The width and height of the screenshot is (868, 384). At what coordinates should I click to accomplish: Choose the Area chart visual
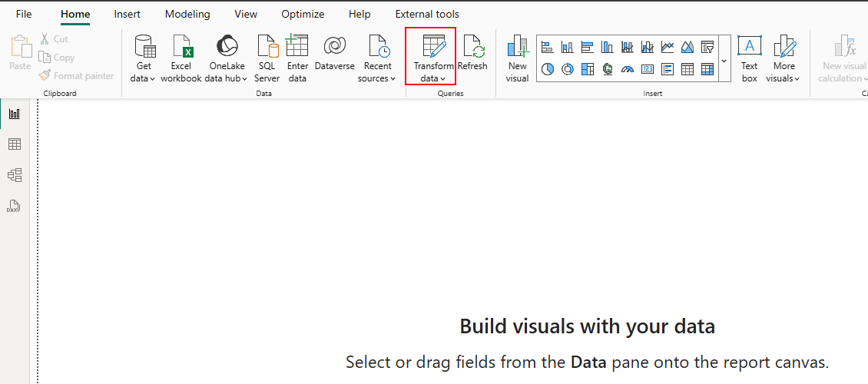pyautogui.click(x=687, y=47)
